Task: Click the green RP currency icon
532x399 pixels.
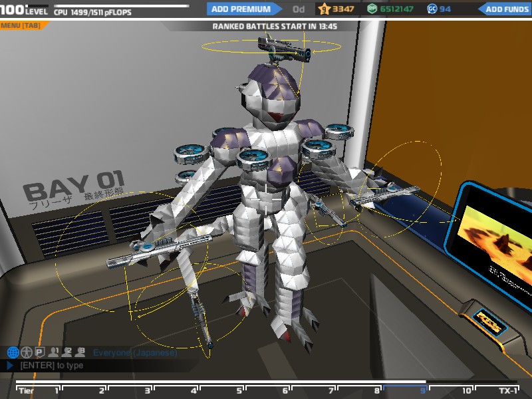Action: coord(372,9)
